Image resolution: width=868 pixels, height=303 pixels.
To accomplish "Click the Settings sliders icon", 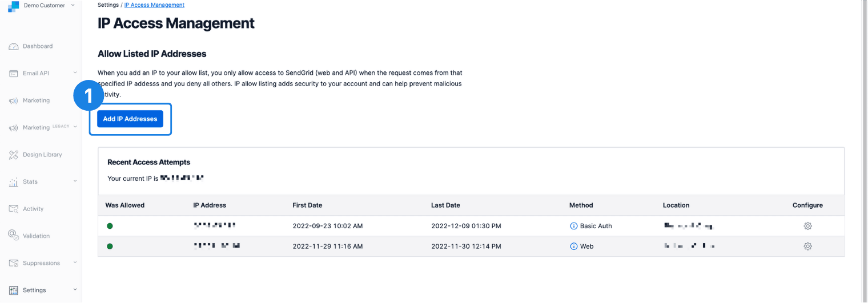I will [14, 290].
